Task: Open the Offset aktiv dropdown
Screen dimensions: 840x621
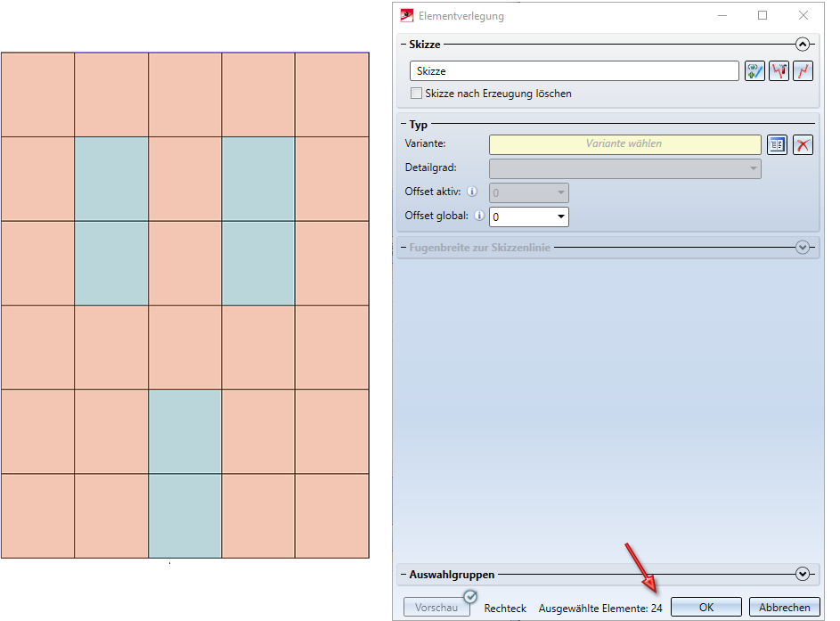Action: click(529, 192)
